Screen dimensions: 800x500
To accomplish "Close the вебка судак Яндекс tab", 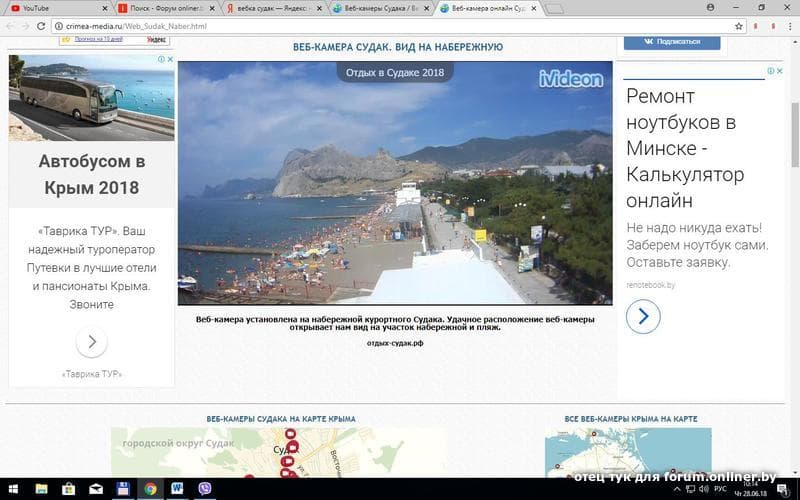I will [320, 9].
